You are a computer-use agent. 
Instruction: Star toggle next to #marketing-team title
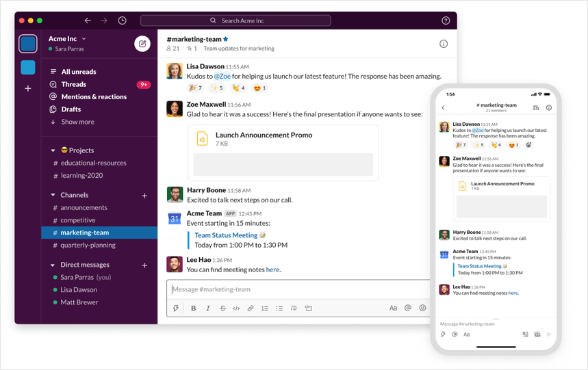(225, 39)
